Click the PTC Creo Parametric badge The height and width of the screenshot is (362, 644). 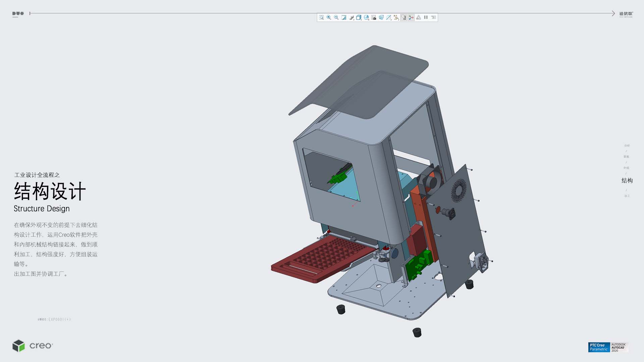coord(599,347)
